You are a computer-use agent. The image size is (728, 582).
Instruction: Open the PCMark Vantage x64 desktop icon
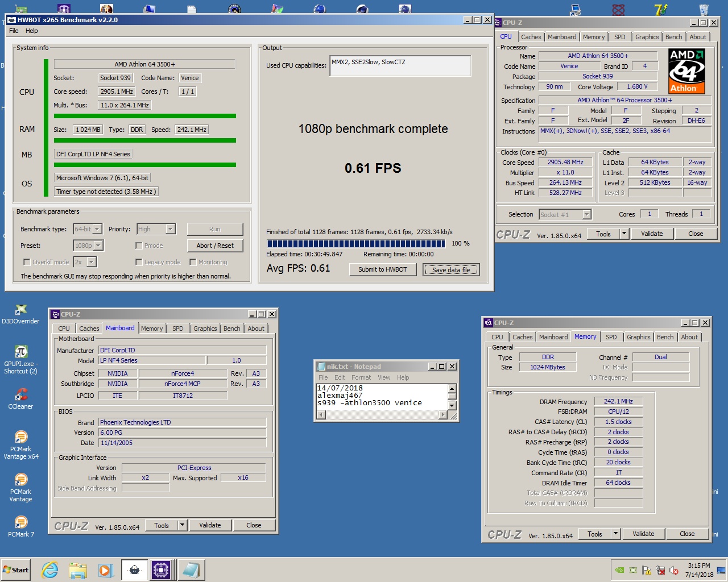21,444
